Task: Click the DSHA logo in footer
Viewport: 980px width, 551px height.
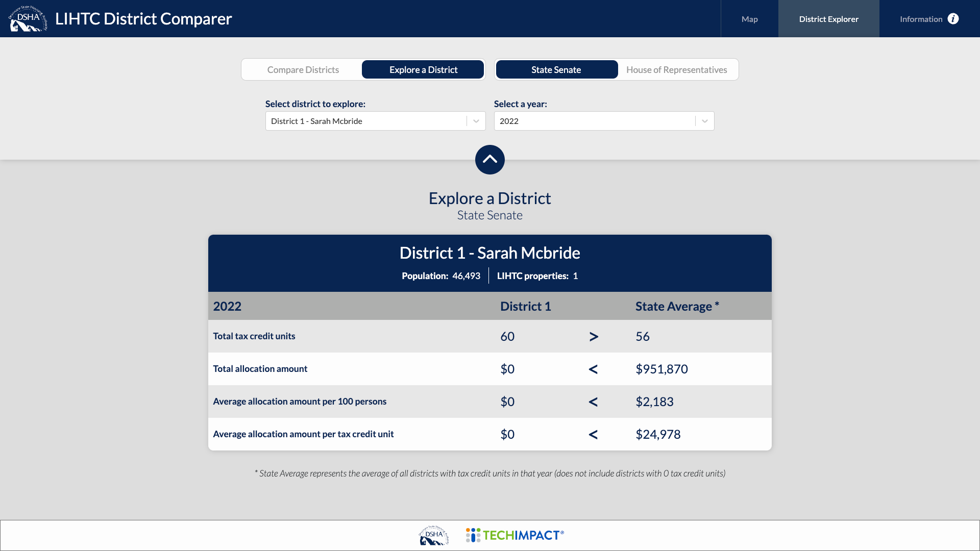Action: pos(433,535)
